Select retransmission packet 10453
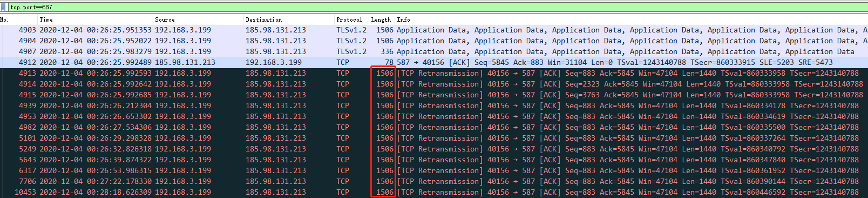The image size is (868, 198). pos(434,193)
